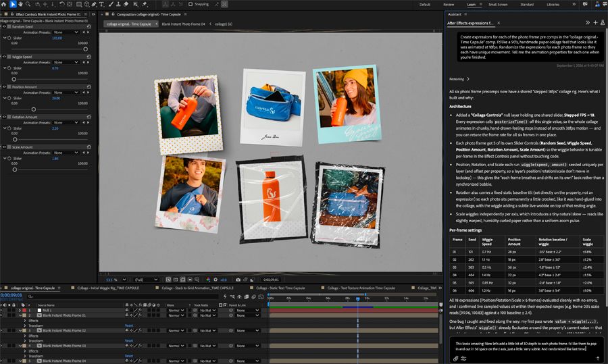This screenshot has width=608, height=364.
Task: Select the Zoom magnifier tool
Action: click(x=28, y=4)
